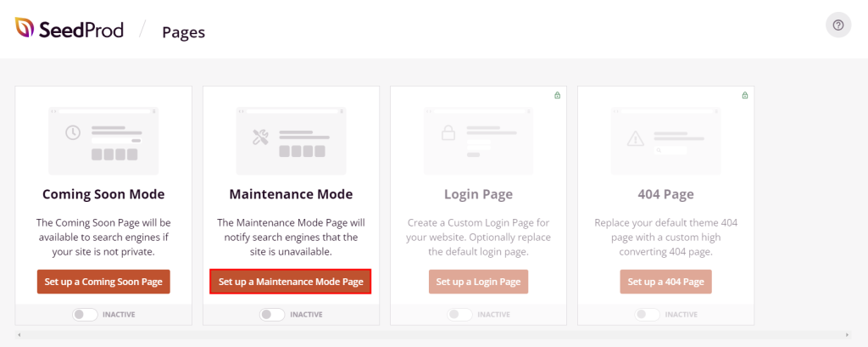Open the help question mark icon

pos(838,25)
